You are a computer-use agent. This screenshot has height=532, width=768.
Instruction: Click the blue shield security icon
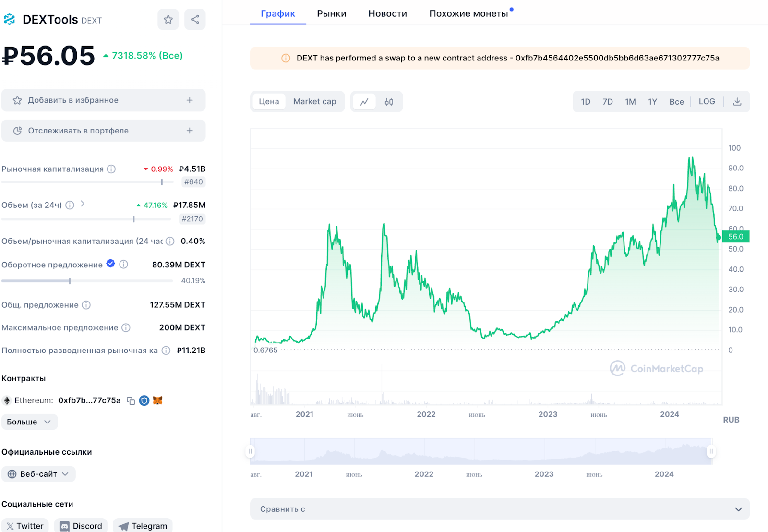[x=144, y=400]
